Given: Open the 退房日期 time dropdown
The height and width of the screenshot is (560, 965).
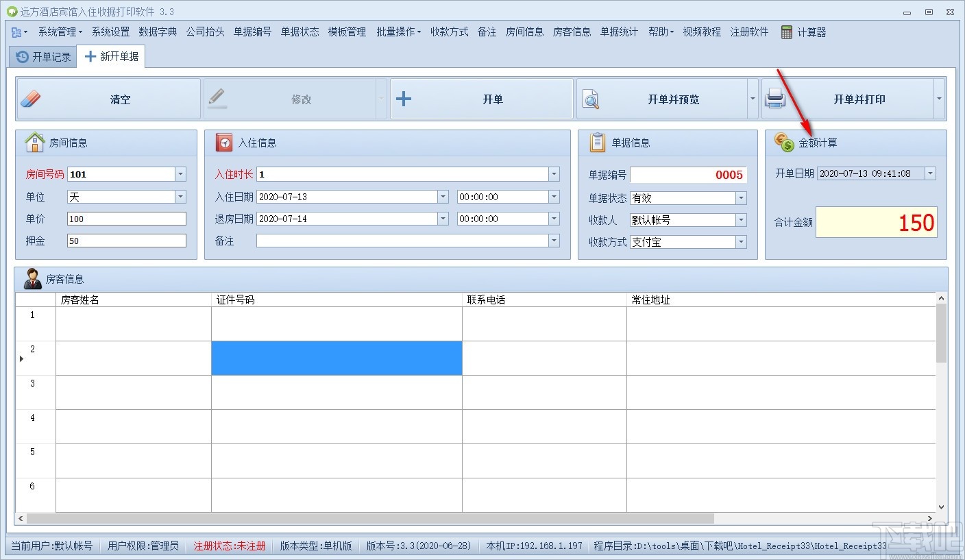Looking at the screenshot, I should coord(554,219).
